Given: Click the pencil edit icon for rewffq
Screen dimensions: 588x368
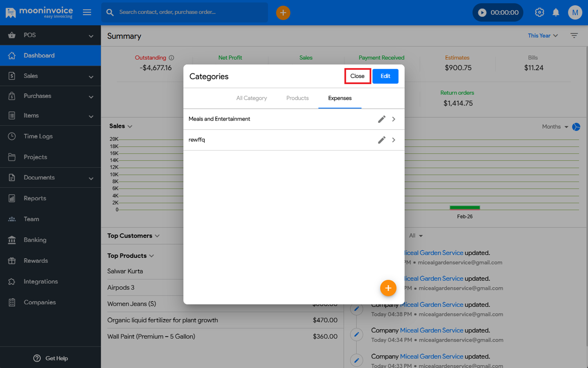Looking at the screenshot, I should tap(381, 140).
